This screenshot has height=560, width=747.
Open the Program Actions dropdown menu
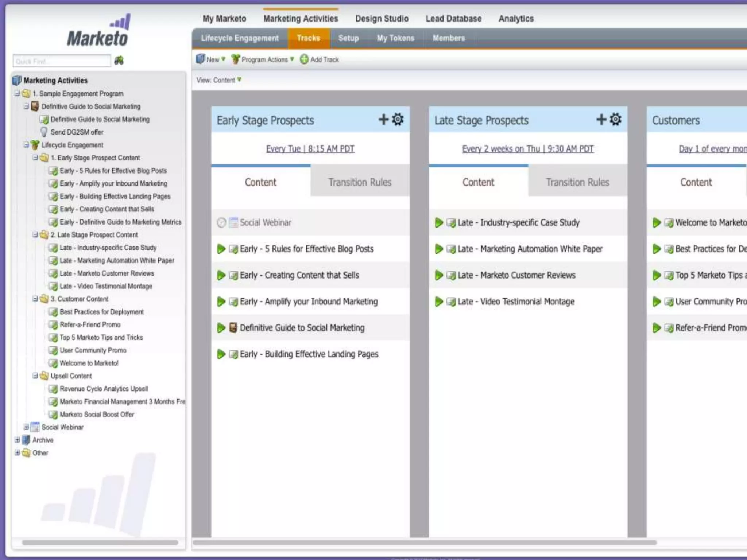[x=263, y=59]
